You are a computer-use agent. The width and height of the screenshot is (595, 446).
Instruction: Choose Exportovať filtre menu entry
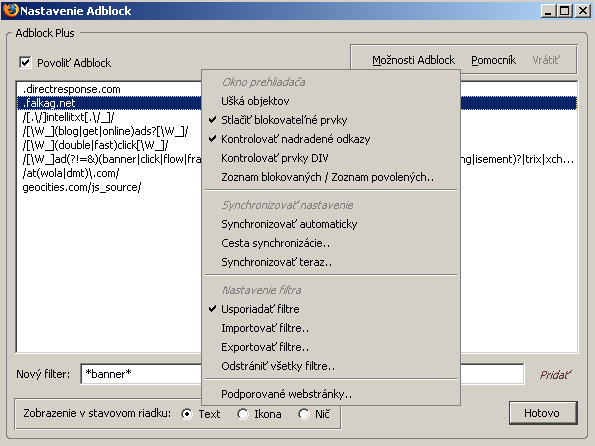tap(331, 347)
